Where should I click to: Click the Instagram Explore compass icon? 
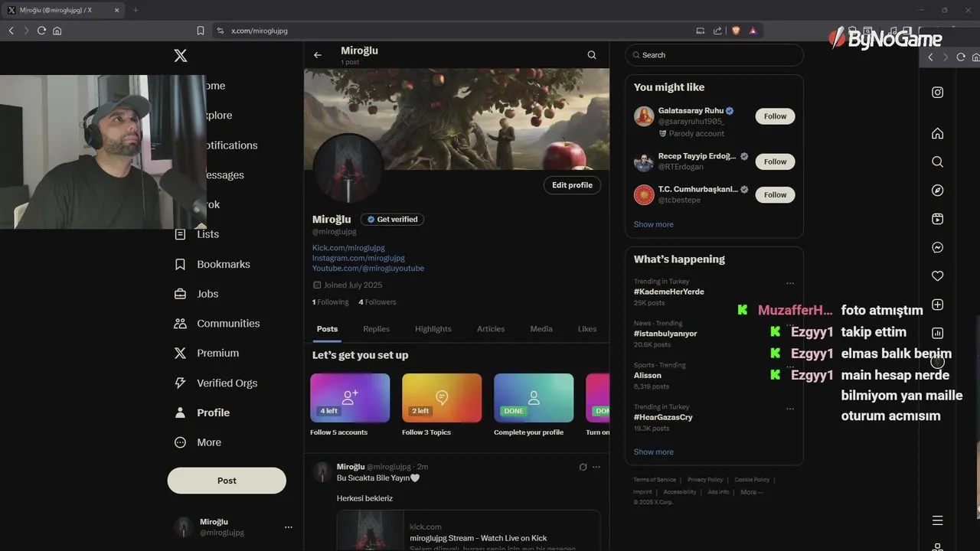(937, 191)
